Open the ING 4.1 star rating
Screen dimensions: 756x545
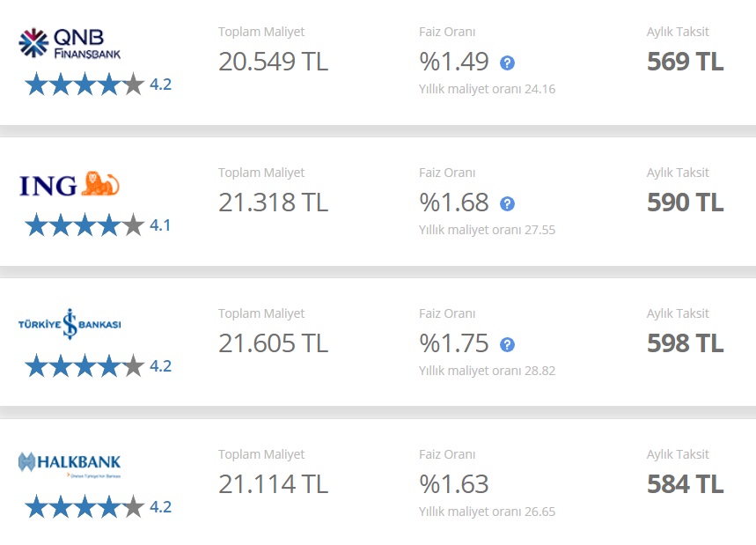98,225
